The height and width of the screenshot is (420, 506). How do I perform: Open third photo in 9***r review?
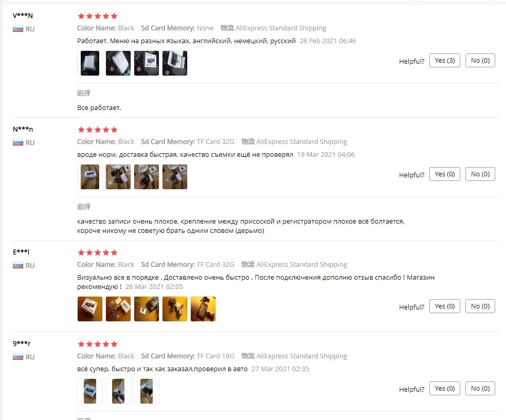pyautogui.click(x=147, y=391)
